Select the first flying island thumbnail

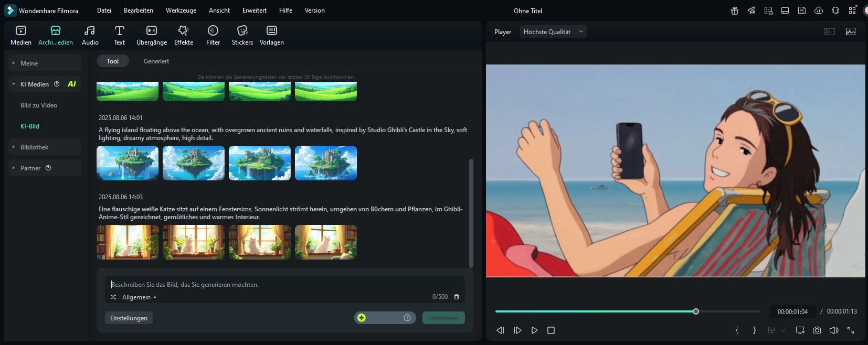128,163
